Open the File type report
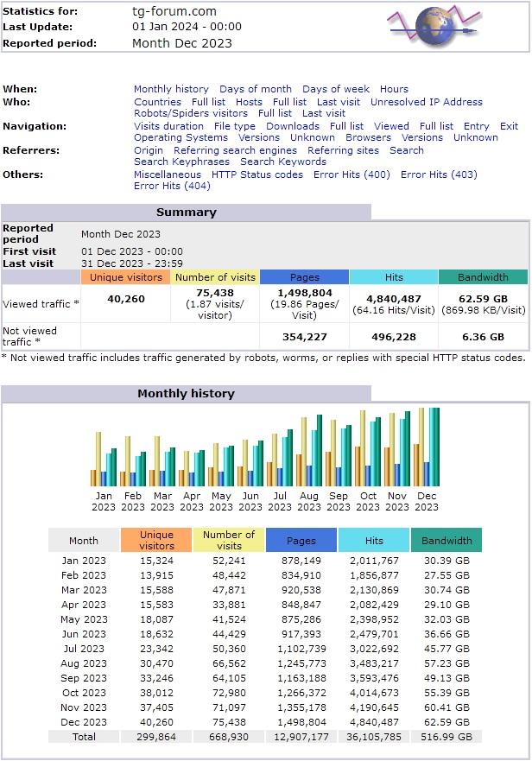The image size is (532, 761). click(x=234, y=125)
